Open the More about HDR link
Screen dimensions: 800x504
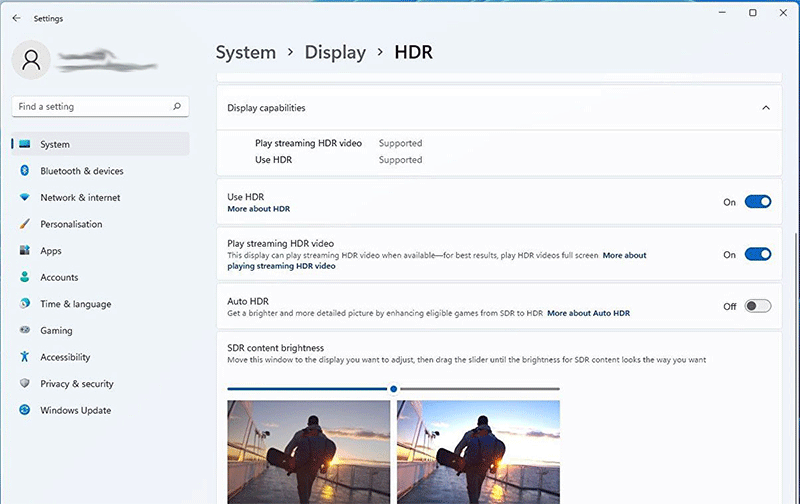(259, 209)
